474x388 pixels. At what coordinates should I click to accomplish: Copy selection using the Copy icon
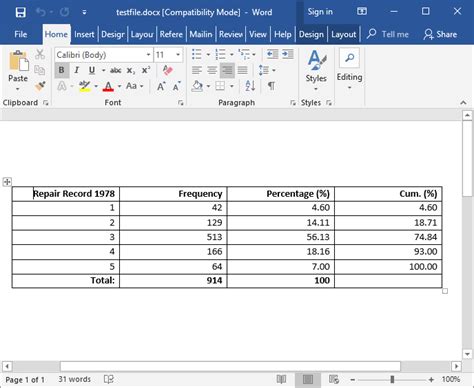pyautogui.click(x=40, y=70)
